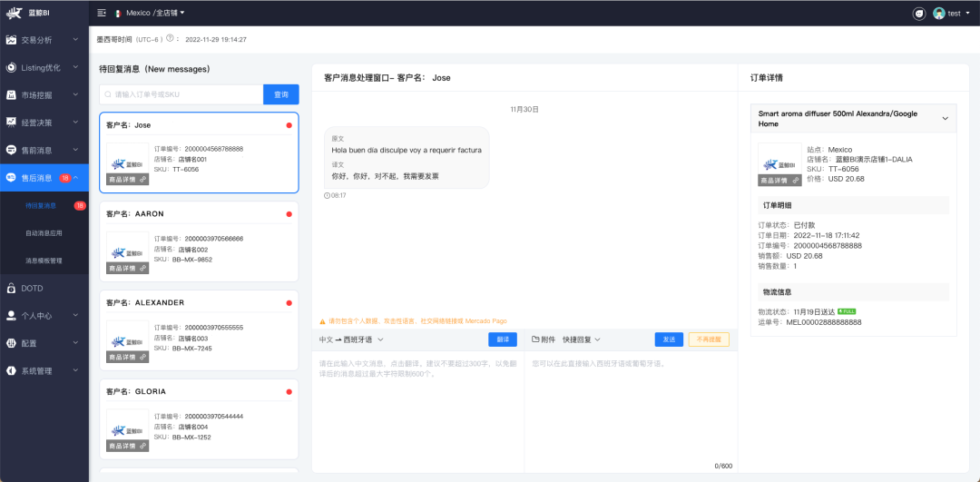
Task: Expand the 配置 menu chevron
Action: (x=75, y=343)
